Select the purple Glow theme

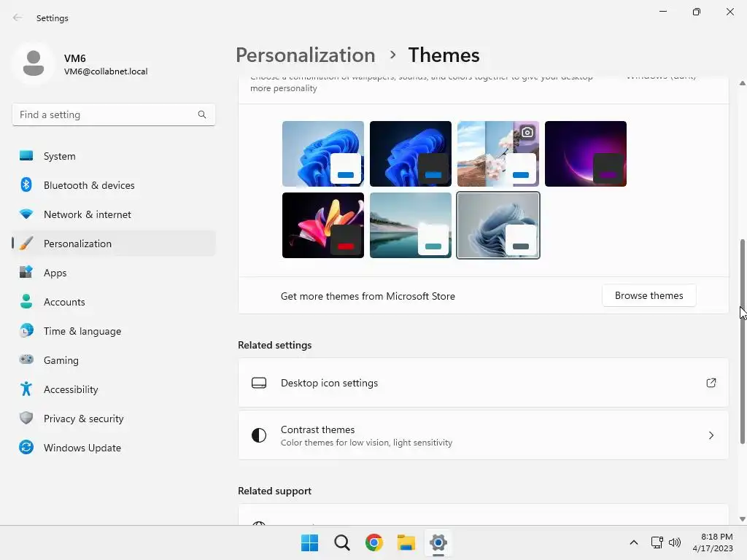[586, 154]
